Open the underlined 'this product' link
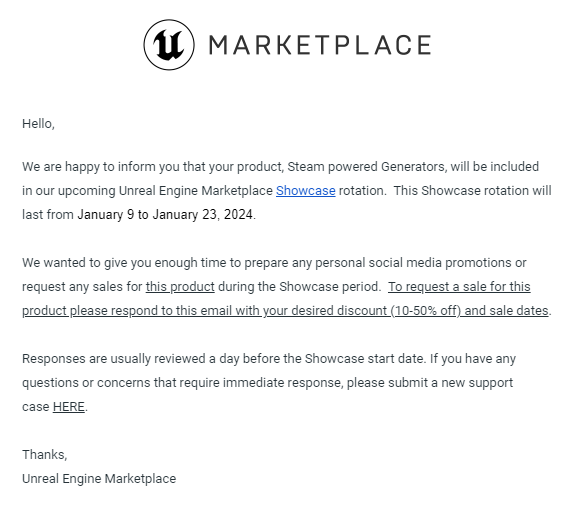587x529 pixels. click(180, 287)
